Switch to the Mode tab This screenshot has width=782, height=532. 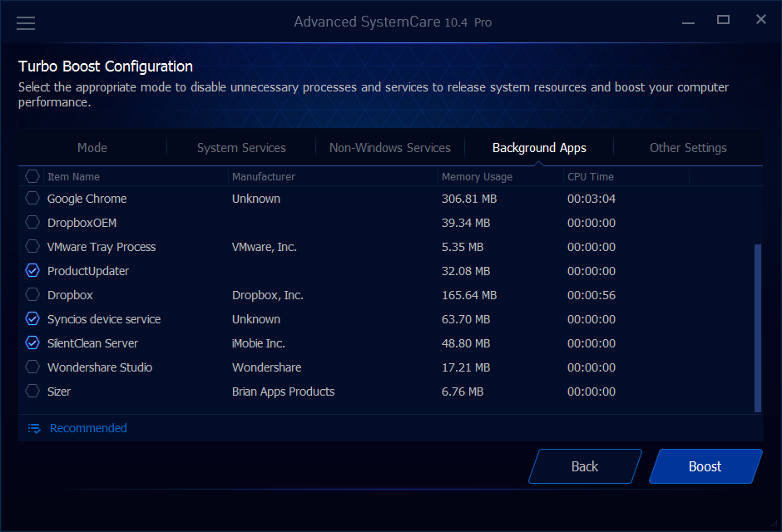92,148
